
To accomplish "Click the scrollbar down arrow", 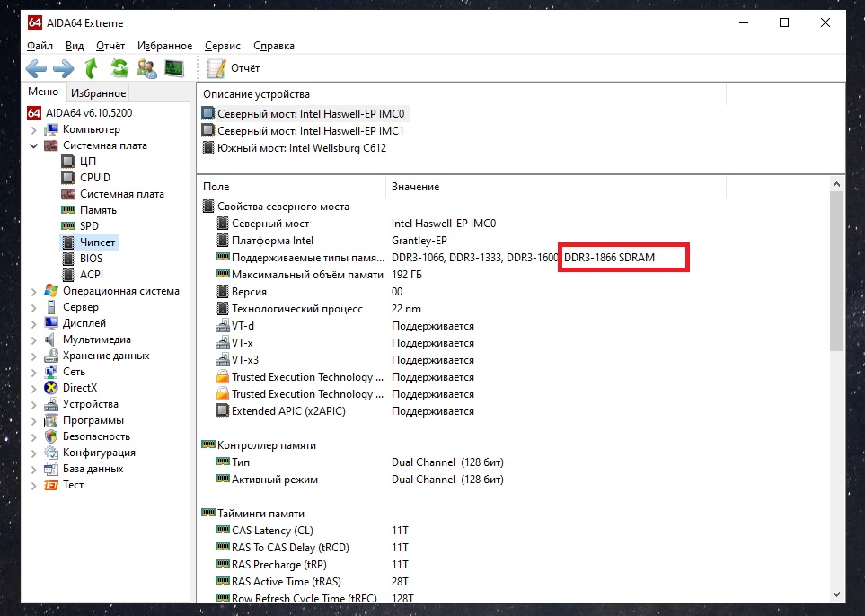I will 836,594.
